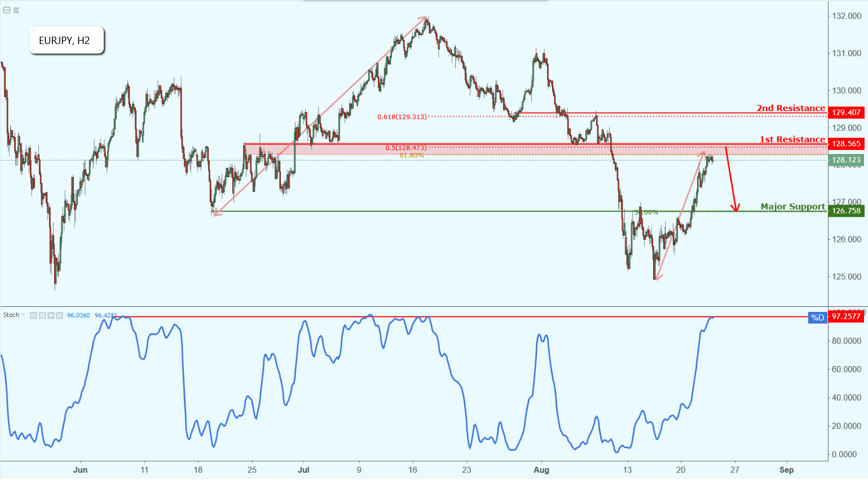
Task: Click the 61.80% retracement label
Action: [x=412, y=155]
